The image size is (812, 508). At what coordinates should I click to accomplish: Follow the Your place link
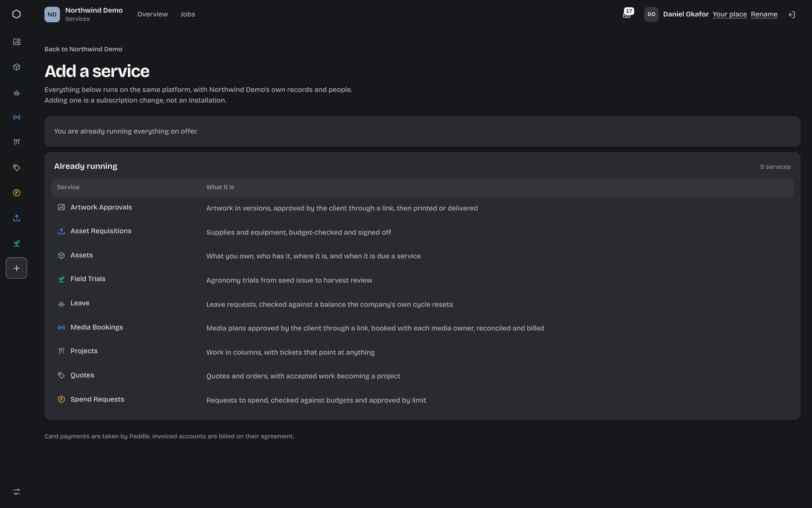click(x=729, y=14)
